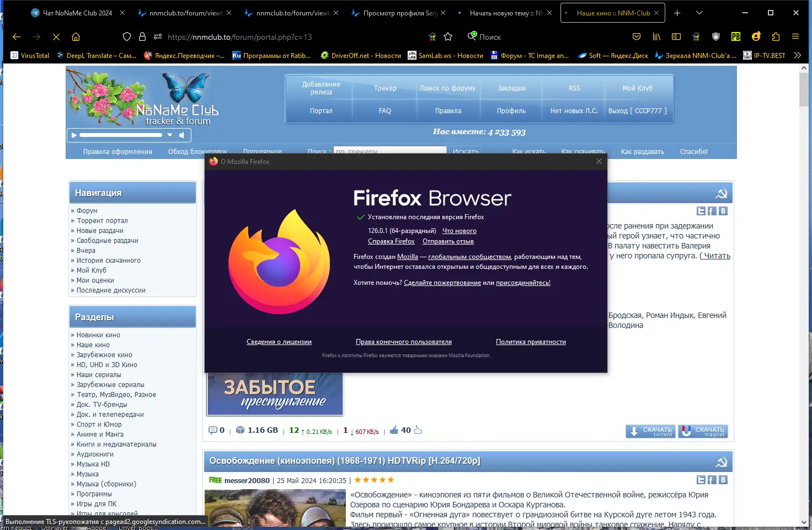Save page to Pocket

point(637,36)
